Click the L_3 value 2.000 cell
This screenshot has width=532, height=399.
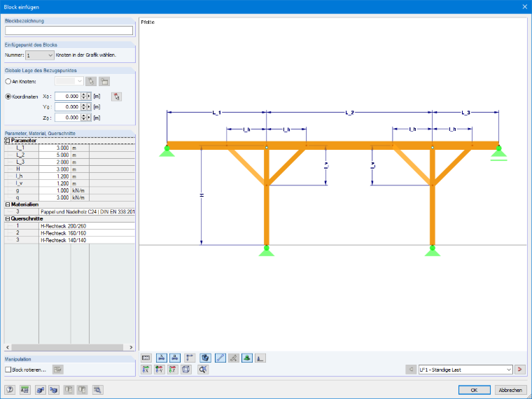[x=55, y=162]
